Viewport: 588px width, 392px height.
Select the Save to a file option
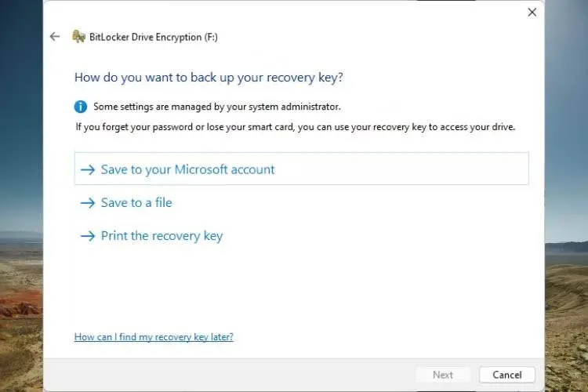click(x=136, y=202)
